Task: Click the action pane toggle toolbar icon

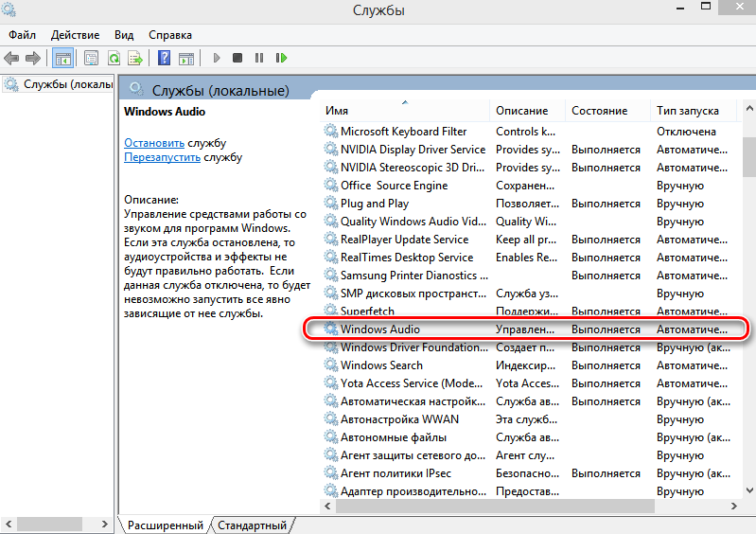Action: (x=186, y=59)
